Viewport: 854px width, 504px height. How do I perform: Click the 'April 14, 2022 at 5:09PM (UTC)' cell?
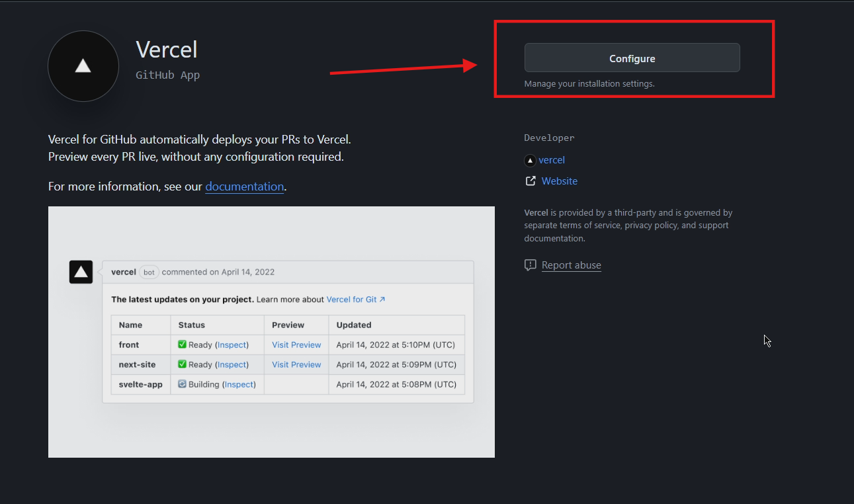coord(396,364)
